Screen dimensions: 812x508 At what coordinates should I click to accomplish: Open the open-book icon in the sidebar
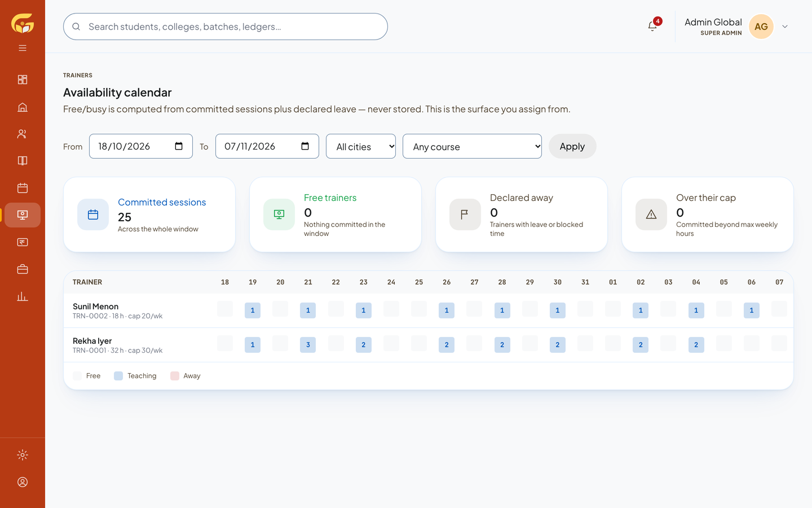point(23,161)
